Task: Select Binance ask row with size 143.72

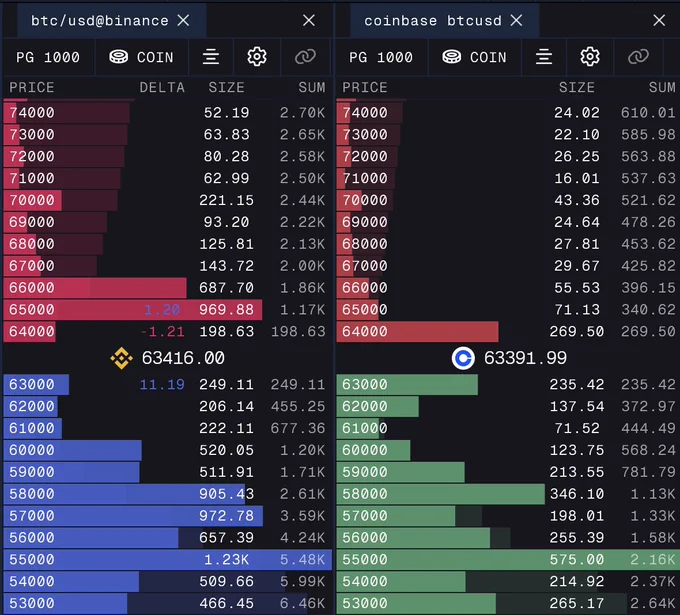Action: 167,265
